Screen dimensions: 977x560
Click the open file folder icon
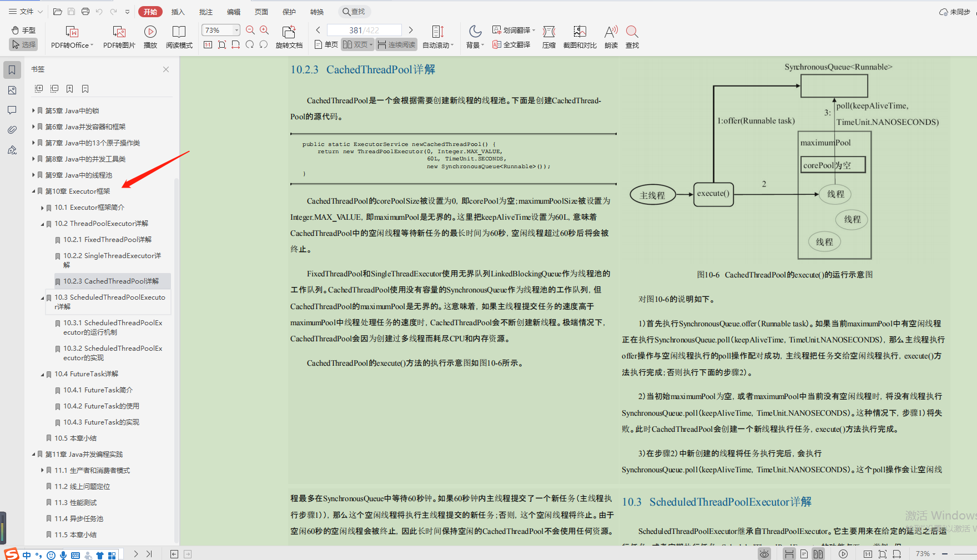point(57,11)
